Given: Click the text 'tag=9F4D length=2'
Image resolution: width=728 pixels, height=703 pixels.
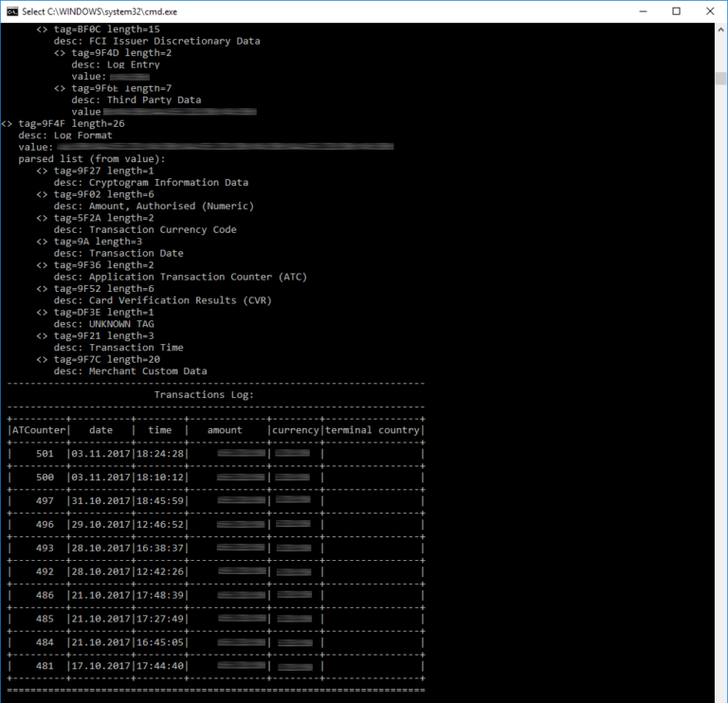Looking at the screenshot, I should point(121,53).
